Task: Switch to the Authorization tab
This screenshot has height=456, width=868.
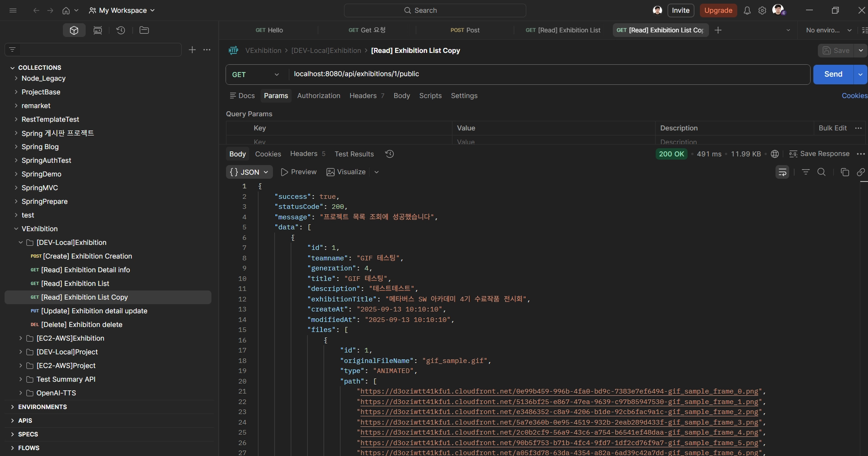Action: coord(318,96)
